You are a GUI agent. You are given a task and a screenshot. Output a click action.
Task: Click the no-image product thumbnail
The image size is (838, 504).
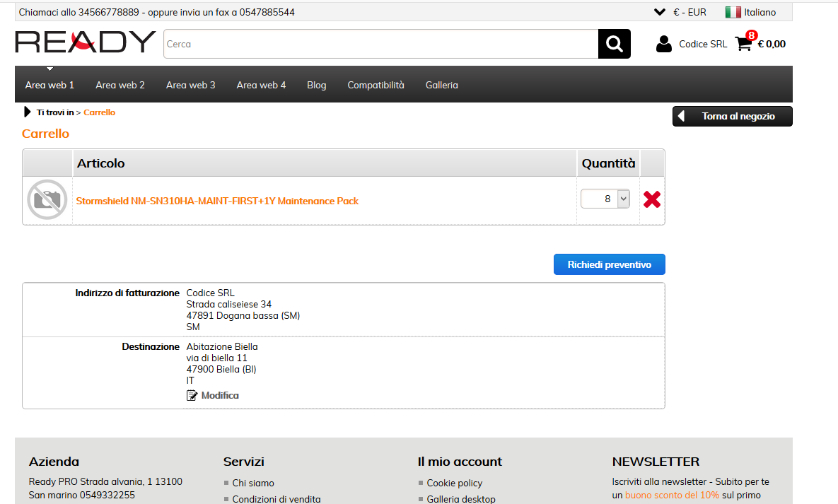pyautogui.click(x=47, y=200)
